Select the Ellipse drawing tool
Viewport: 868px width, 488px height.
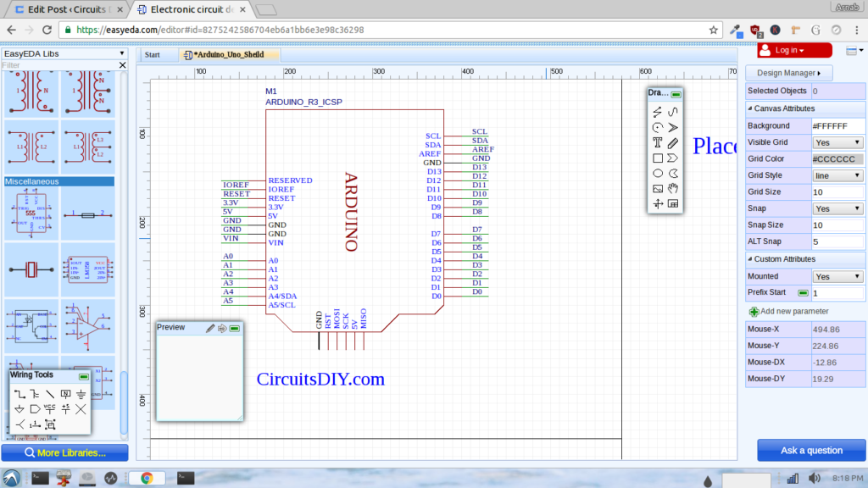[658, 173]
